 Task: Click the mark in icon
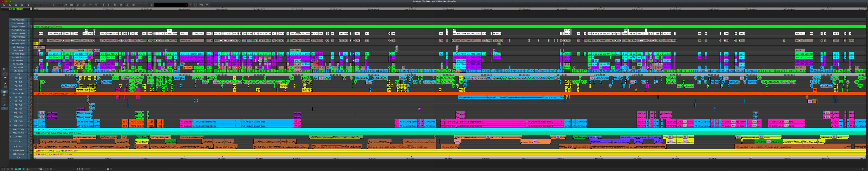coord(103,5)
